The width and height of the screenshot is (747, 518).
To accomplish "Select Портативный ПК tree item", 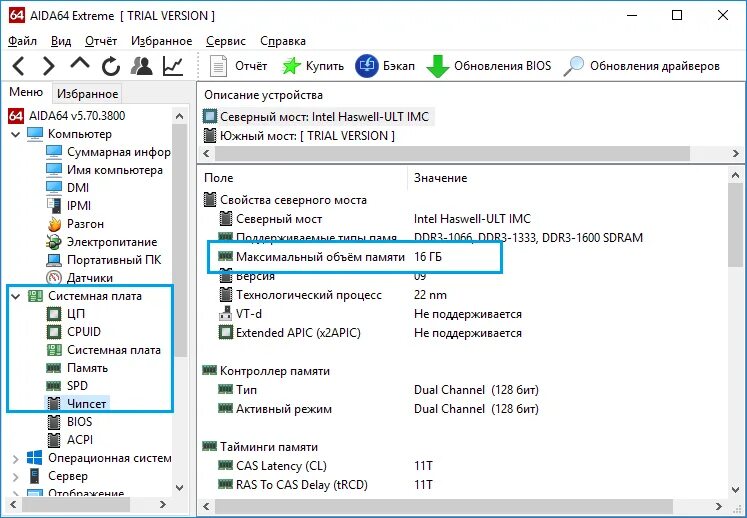I will point(104,260).
